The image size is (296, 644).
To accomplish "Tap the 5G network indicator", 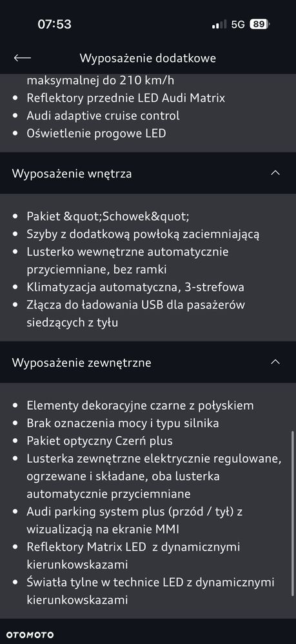I will point(238,25).
